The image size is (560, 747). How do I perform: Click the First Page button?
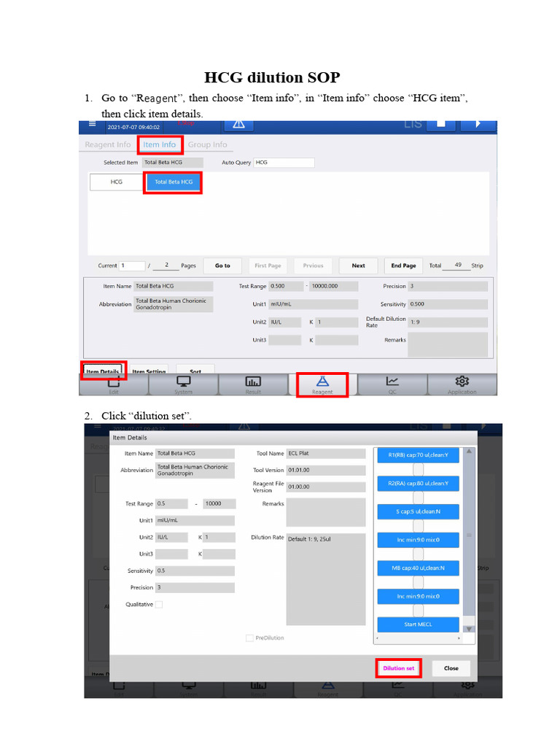[x=268, y=266]
